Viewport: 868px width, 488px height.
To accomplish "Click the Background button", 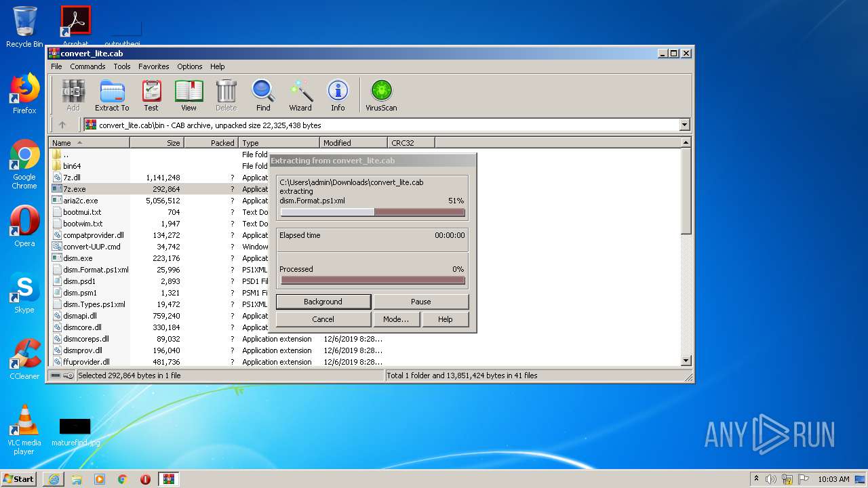I will coord(323,302).
